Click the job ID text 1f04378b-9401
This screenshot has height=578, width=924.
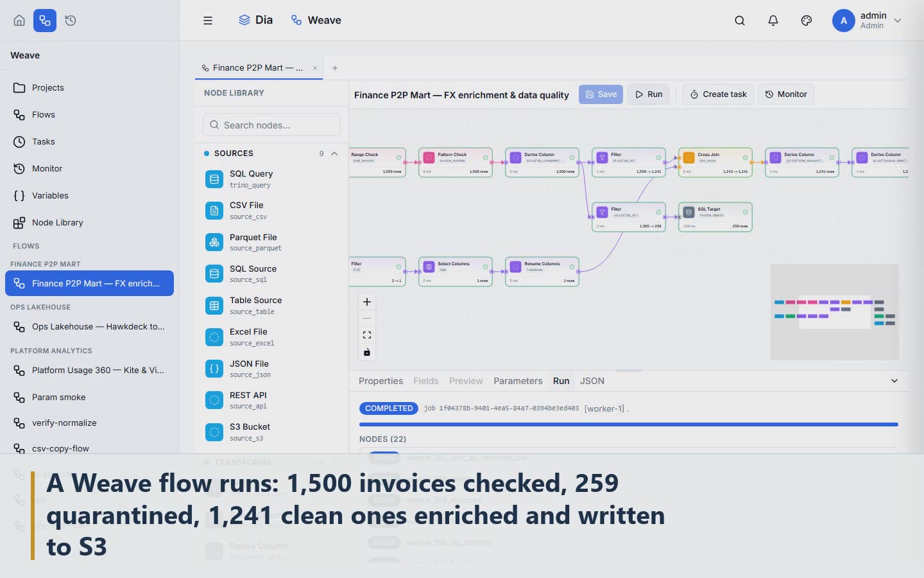pyautogui.click(x=501, y=408)
